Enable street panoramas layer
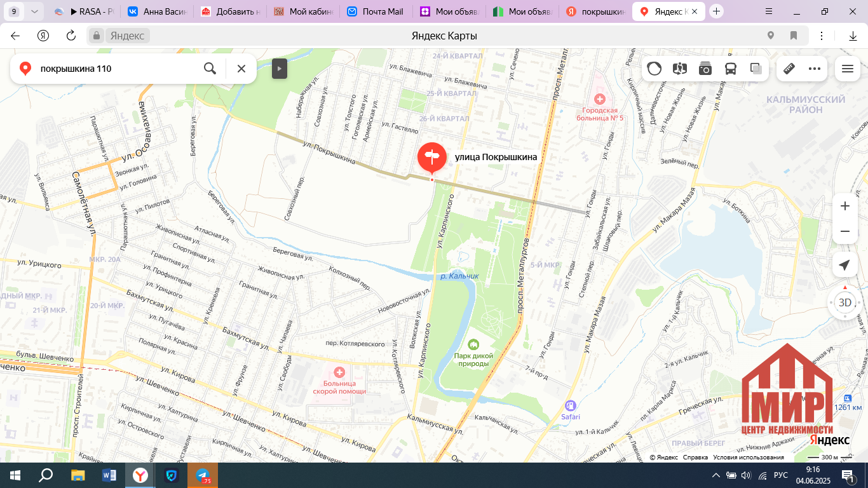 [x=680, y=69]
